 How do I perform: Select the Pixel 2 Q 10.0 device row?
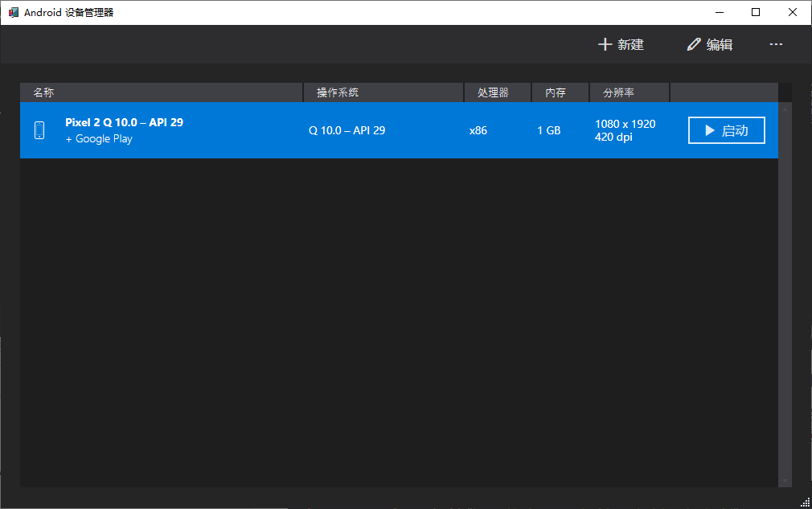coord(322,129)
